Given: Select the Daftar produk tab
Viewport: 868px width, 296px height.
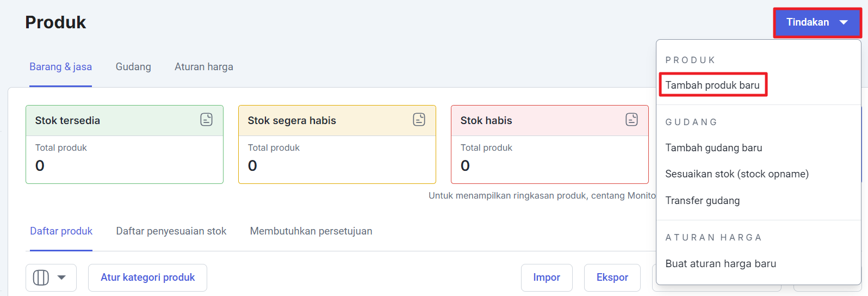Looking at the screenshot, I should [61, 231].
